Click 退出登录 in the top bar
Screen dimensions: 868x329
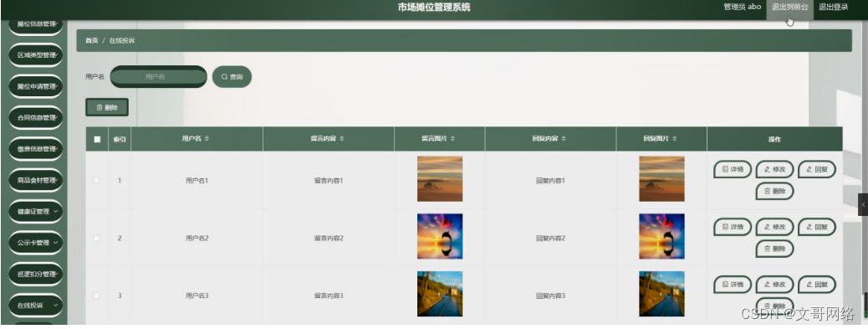coord(833,8)
